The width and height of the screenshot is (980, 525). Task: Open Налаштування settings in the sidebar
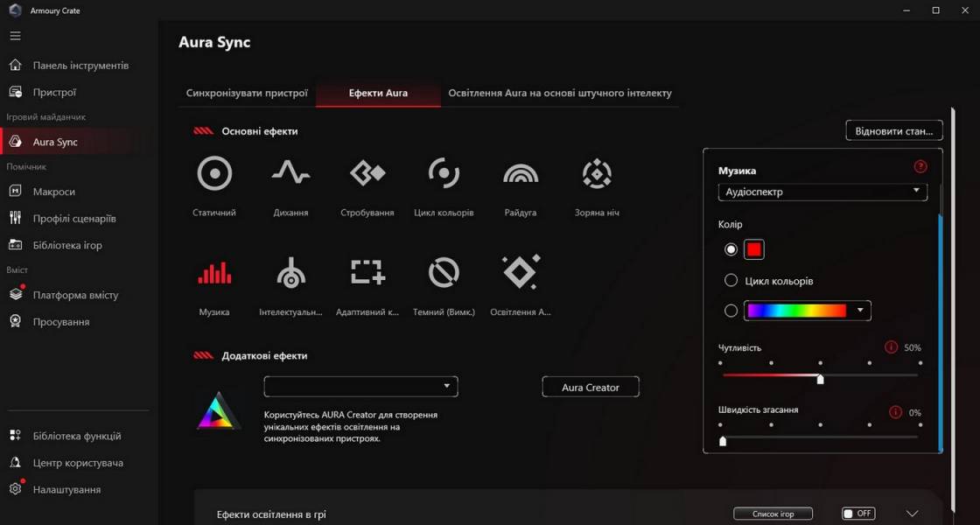point(79,490)
